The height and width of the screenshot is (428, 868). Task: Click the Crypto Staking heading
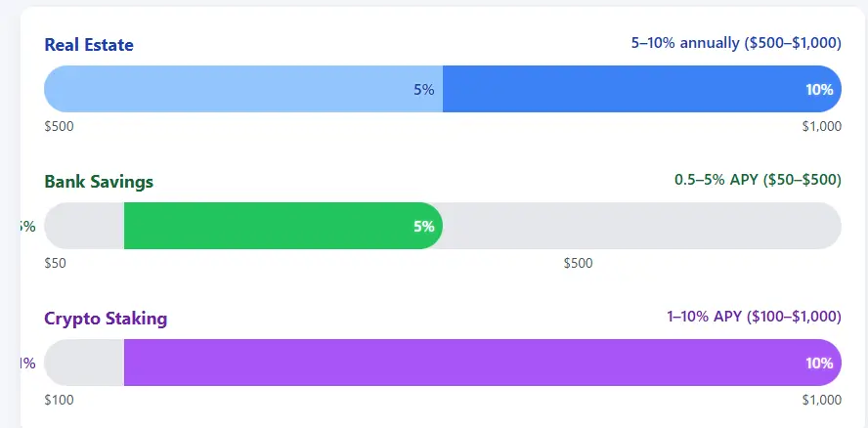pyautogui.click(x=106, y=319)
